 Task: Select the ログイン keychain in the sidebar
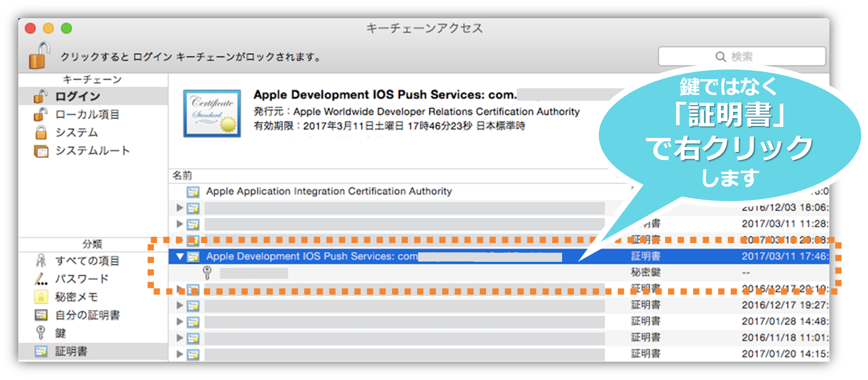[x=93, y=96]
